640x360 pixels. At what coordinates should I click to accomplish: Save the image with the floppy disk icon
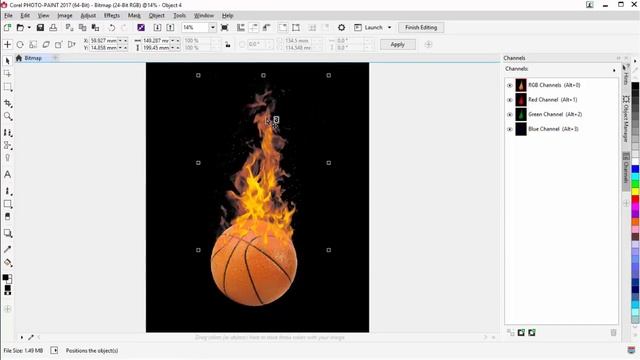tap(40, 27)
